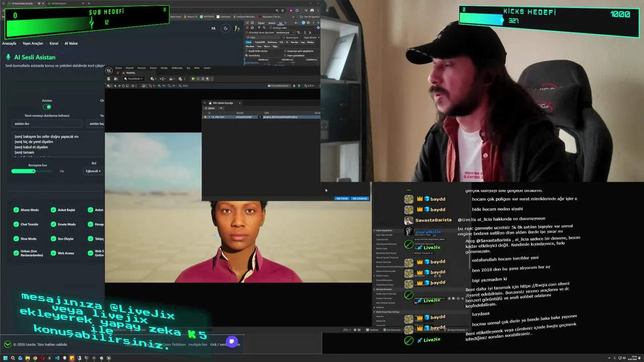644x362 pixels.
Task: Click the selection arrow tool in viewport toolbar
Action: pyautogui.click(x=115, y=86)
